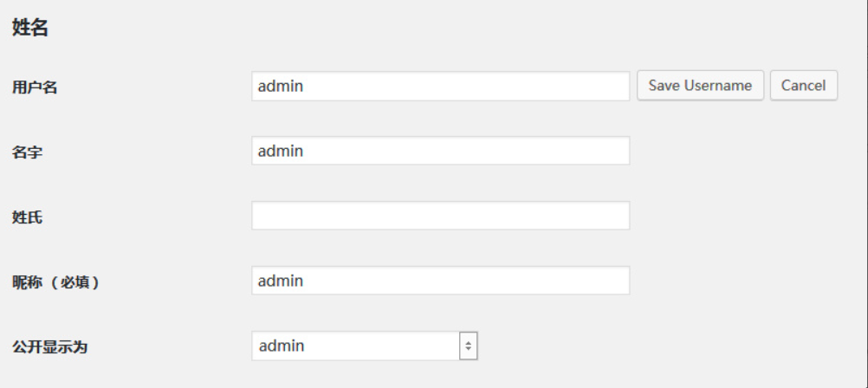The height and width of the screenshot is (388, 868).
Task: Click the 公开显示为 label
Action: coord(50,346)
